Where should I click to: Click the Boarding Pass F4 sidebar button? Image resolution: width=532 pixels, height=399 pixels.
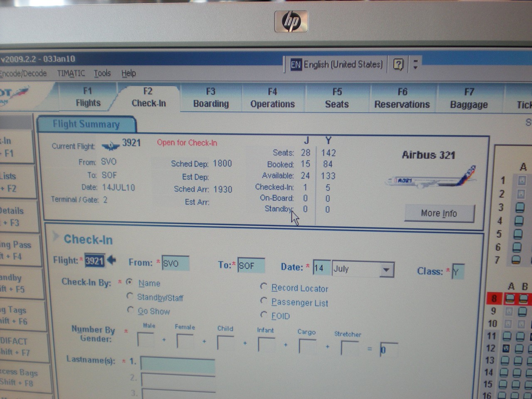(x=20, y=250)
